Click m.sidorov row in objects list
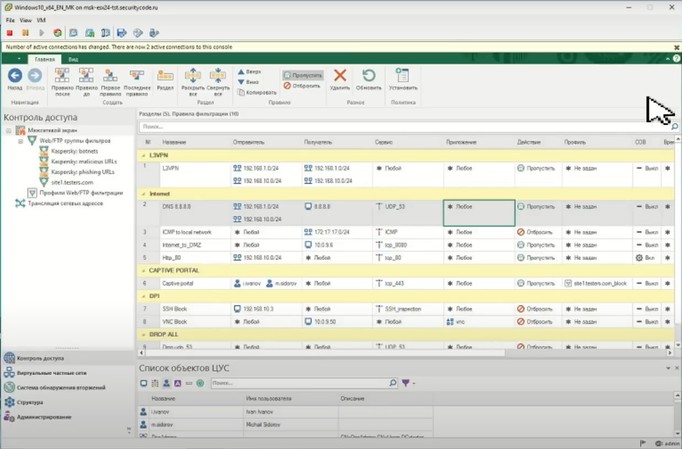 pos(285,425)
